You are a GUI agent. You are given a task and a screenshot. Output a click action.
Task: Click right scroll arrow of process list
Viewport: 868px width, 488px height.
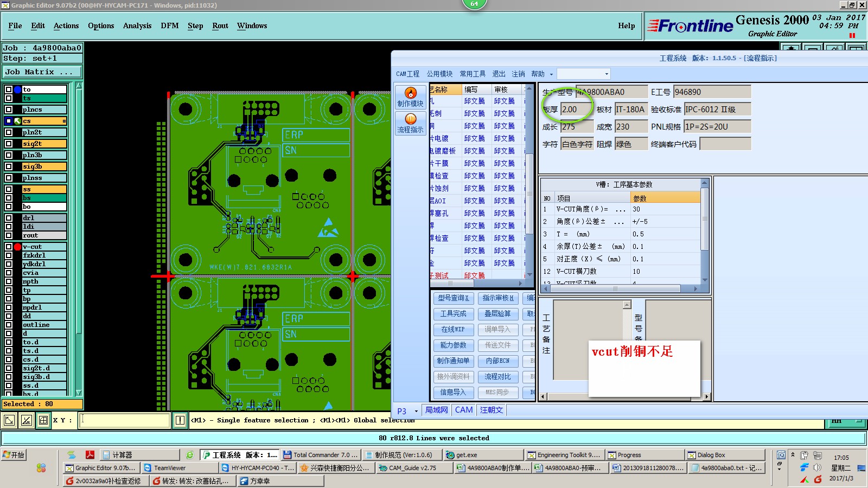pos(520,283)
